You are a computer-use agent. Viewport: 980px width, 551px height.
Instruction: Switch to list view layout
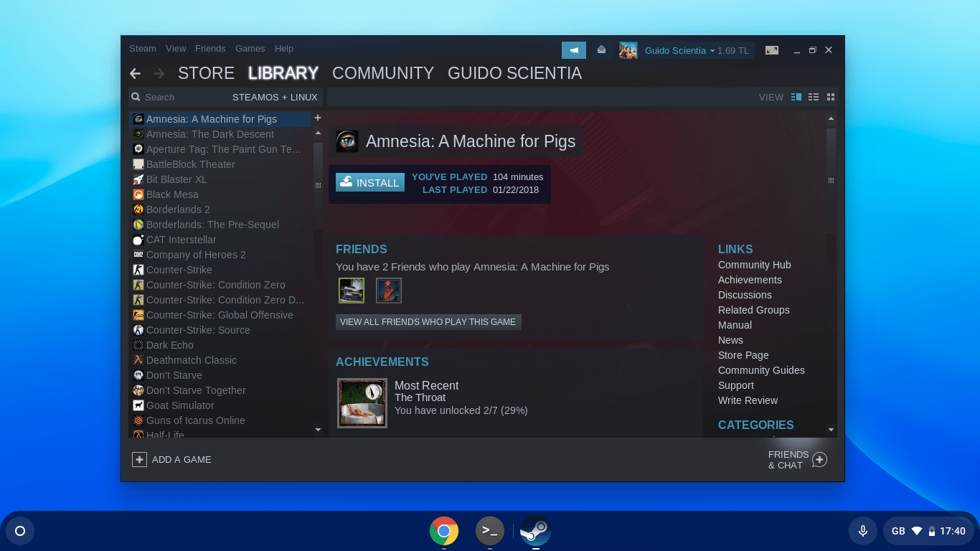coord(814,97)
